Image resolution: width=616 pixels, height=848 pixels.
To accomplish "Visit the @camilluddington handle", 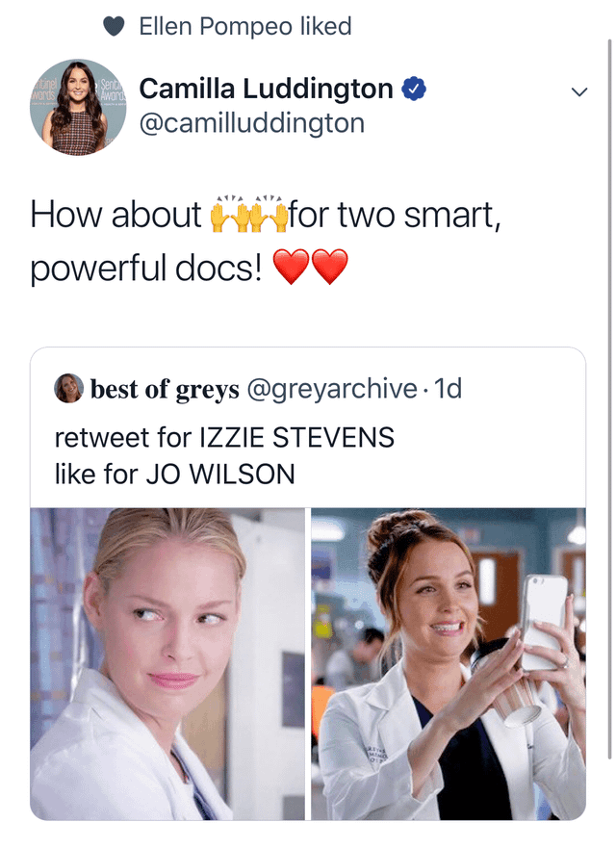I will [252, 123].
